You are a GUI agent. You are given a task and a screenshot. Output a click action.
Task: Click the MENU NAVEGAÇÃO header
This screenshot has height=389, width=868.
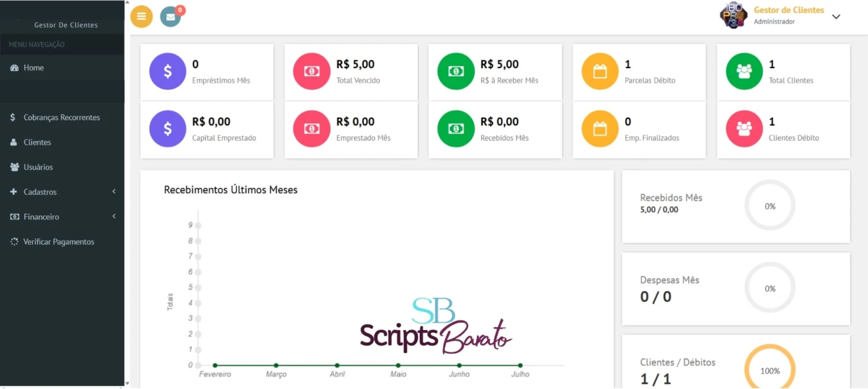coord(37,45)
